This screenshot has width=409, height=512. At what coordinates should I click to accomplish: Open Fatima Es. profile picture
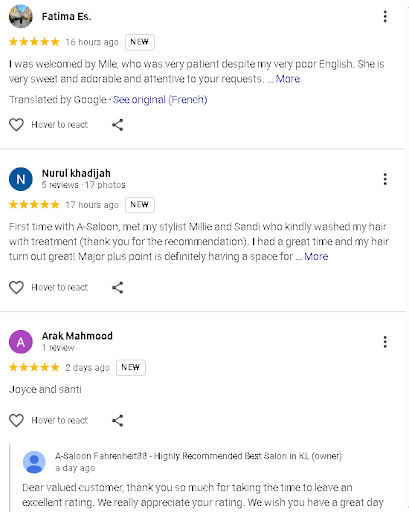pos(21,16)
